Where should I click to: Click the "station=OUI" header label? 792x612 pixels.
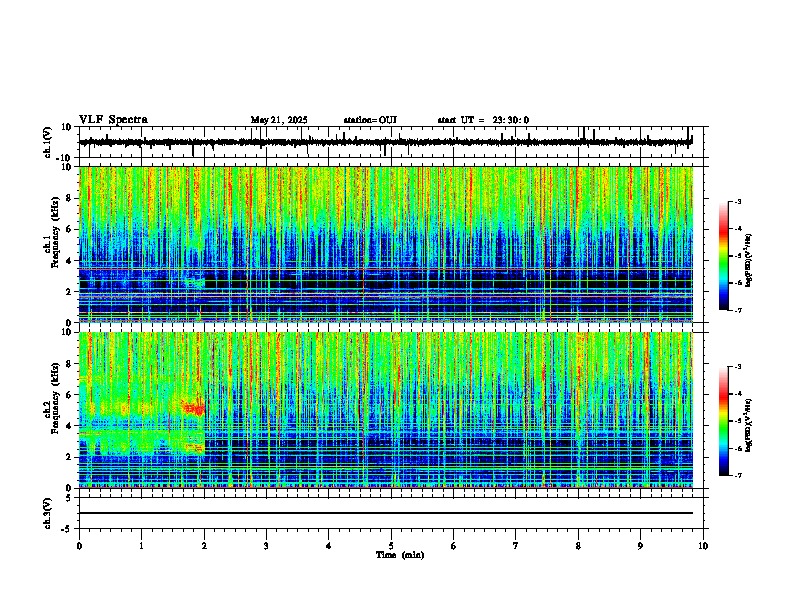(x=370, y=120)
